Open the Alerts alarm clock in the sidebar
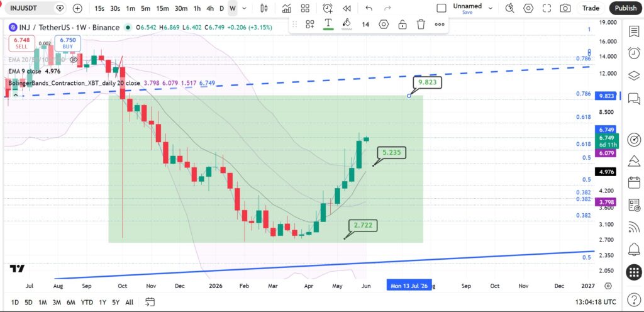 [634, 53]
